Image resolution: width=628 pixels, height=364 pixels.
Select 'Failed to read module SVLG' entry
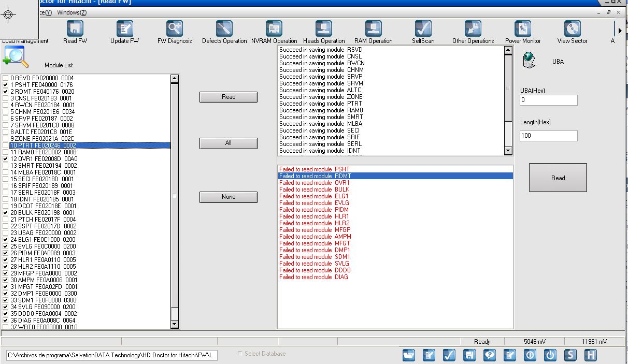[395, 264]
